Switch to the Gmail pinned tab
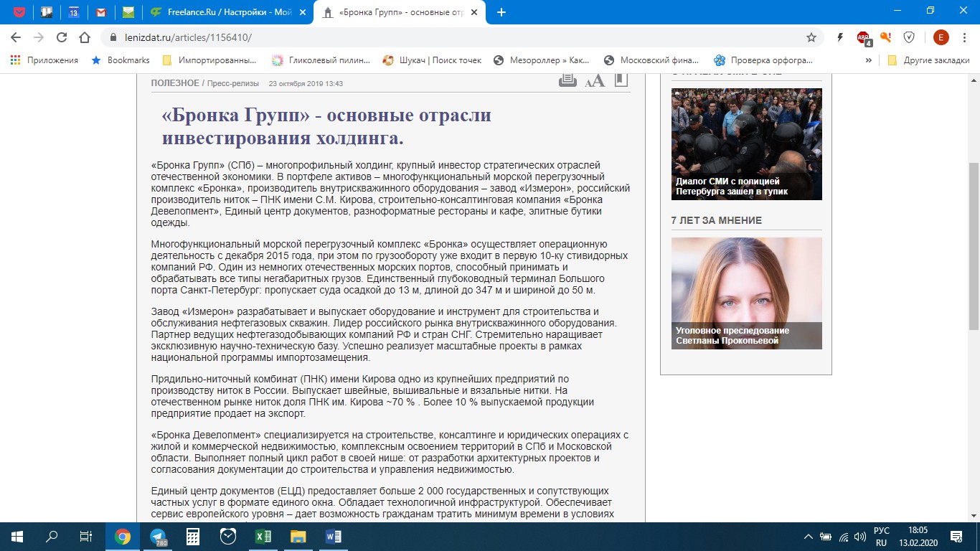980x551 pixels. tap(101, 12)
